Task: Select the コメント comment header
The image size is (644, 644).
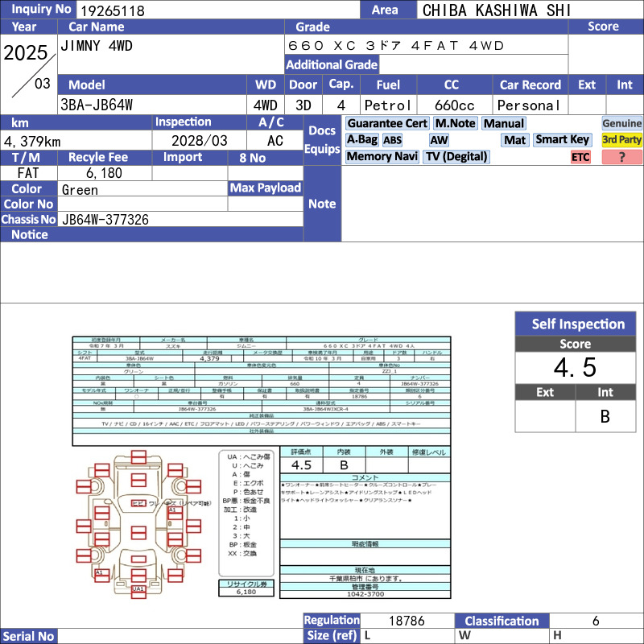Action: pyautogui.click(x=365, y=477)
